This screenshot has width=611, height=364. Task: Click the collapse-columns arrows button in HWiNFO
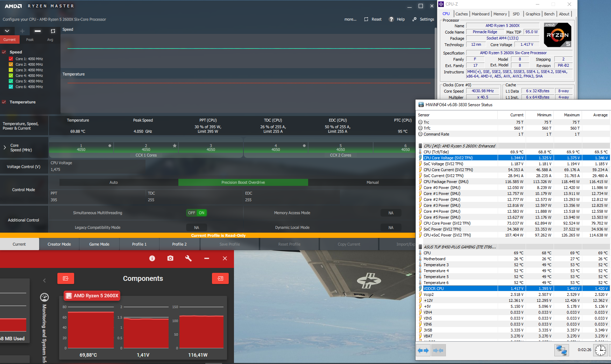coord(438,350)
